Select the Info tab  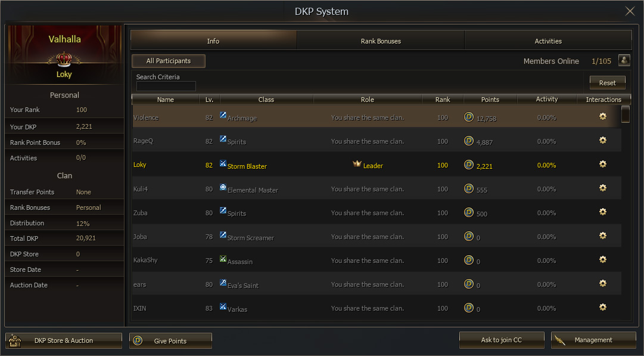pyautogui.click(x=213, y=41)
